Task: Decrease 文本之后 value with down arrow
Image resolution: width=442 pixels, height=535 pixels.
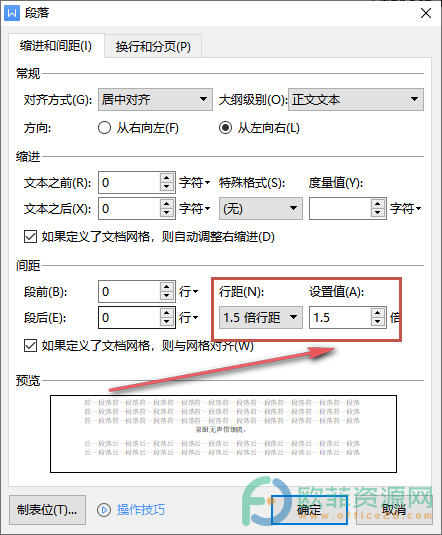Action: [x=167, y=213]
